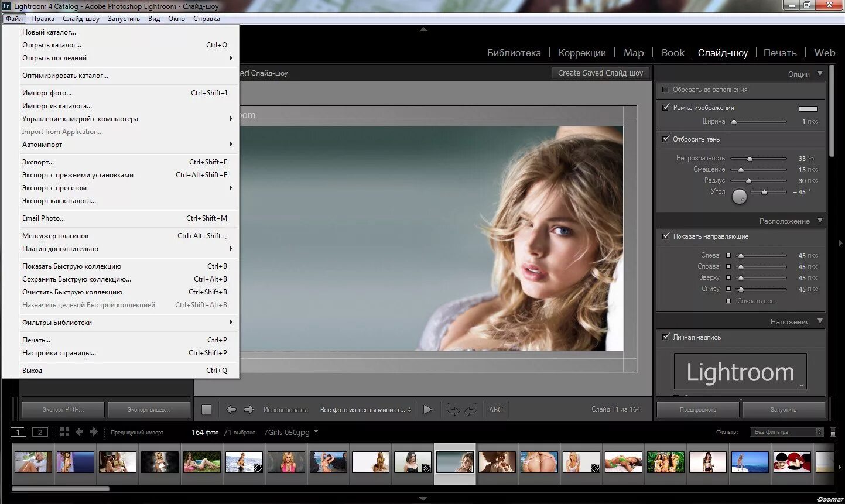845x504 pixels.
Task: Open the Правка menu
Action: pos(43,19)
